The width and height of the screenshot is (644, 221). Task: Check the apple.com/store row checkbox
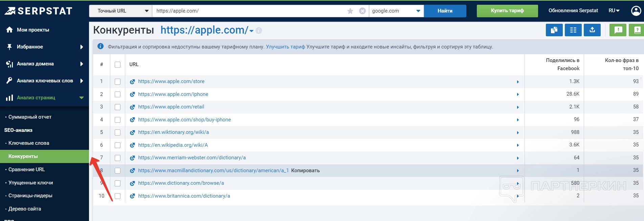pos(117,82)
